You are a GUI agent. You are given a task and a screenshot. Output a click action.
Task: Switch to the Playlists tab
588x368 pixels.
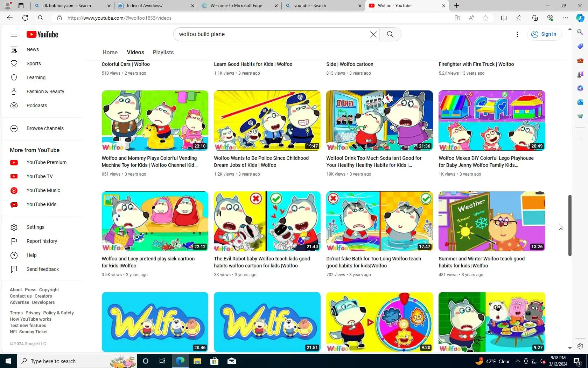pos(163,53)
